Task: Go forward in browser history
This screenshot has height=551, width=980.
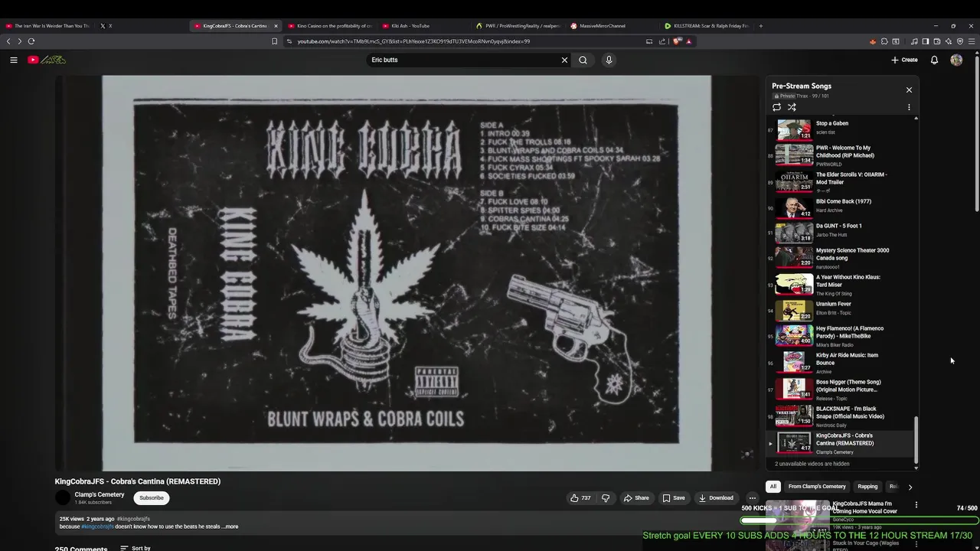Action: 19,41
